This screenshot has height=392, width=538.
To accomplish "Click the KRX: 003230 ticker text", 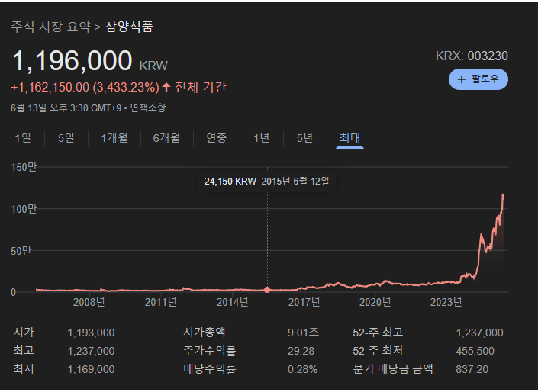I will 472,56.
